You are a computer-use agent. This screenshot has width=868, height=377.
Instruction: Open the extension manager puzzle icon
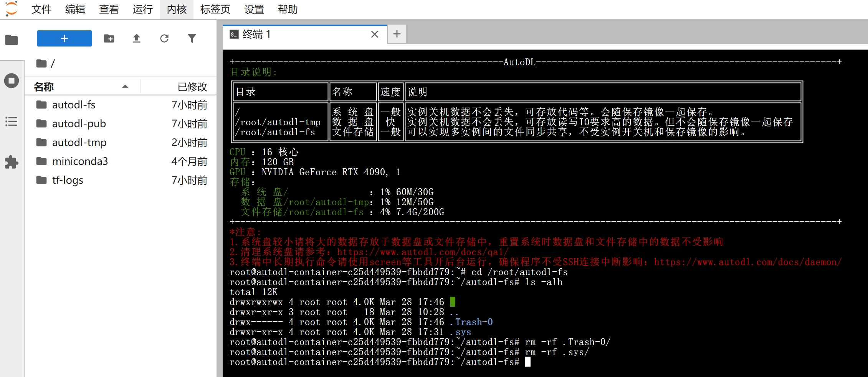pyautogui.click(x=12, y=162)
